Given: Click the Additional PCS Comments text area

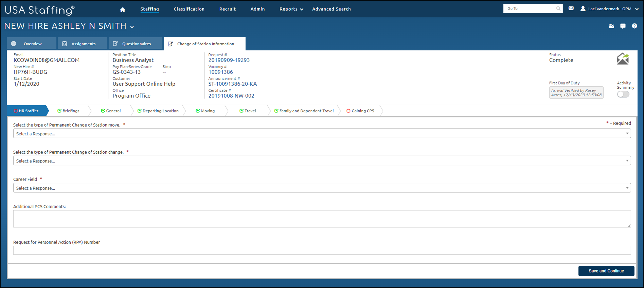Looking at the screenshot, I should [322, 219].
